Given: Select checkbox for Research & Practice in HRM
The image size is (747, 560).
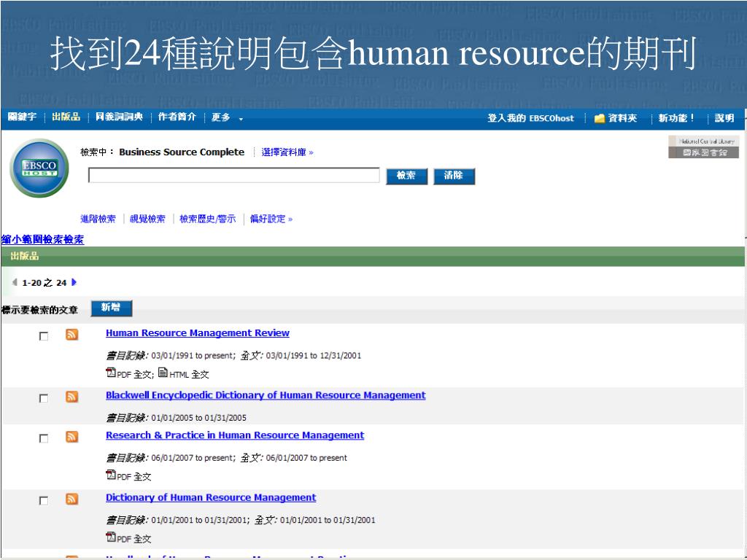Looking at the screenshot, I should [x=44, y=439].
